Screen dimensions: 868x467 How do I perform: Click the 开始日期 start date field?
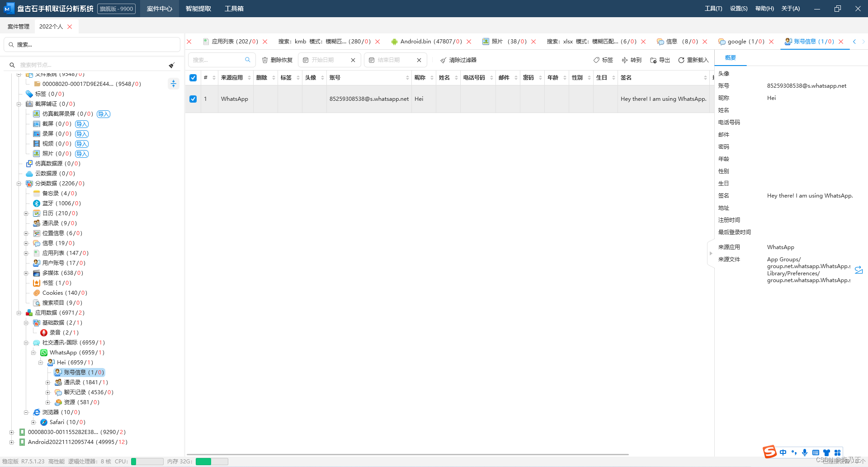[329, 60]
